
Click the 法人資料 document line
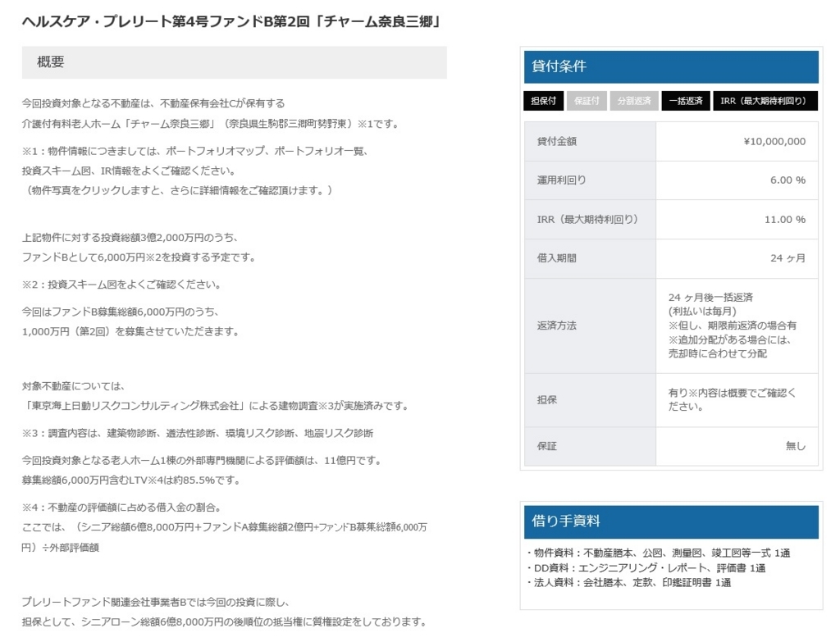(x=629, y=583)
